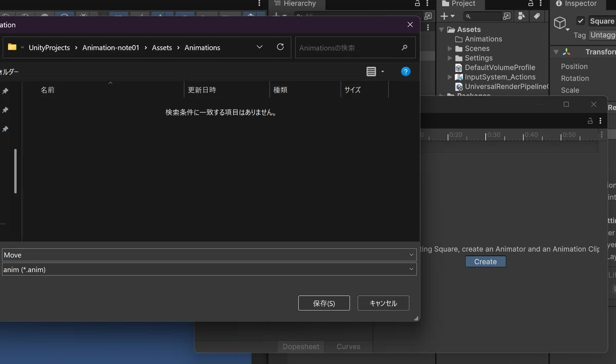Click the Project search open-in-window icon

[507, 16]
